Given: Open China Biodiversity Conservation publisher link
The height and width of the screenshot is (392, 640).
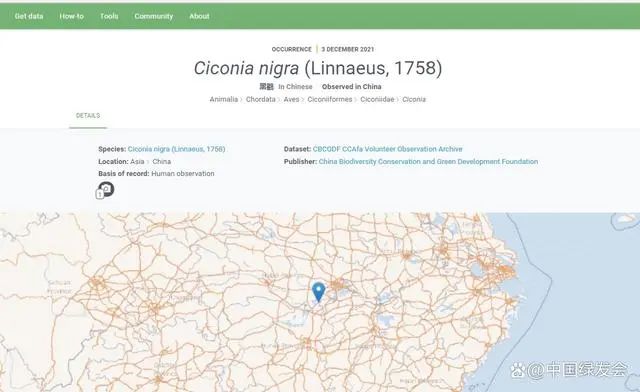Looking at the screenshot, I should pos(428,162).
